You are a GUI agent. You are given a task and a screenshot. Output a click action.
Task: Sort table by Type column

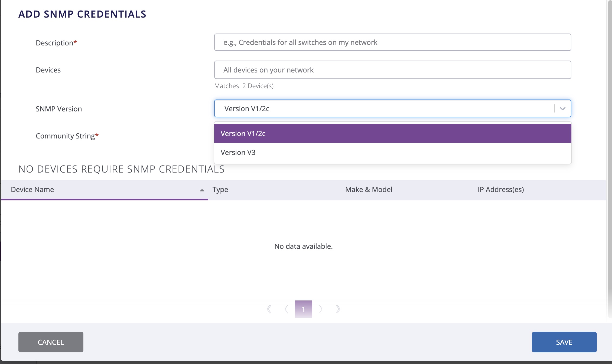click(220, 190)
